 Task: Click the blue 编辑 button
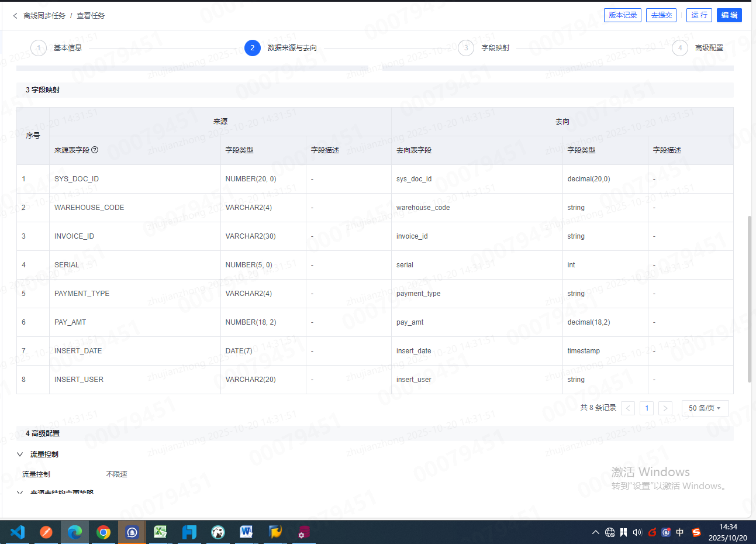point(729,15)
